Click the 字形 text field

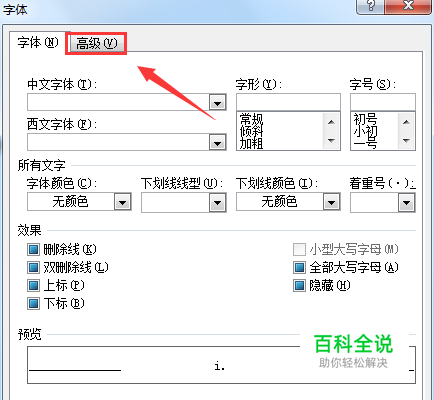click(288, 102)
